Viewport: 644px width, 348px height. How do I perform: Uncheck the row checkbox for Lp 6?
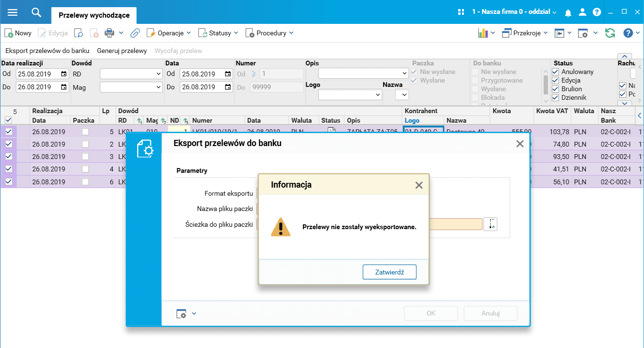pyautogui.click(x=9, y=181)
